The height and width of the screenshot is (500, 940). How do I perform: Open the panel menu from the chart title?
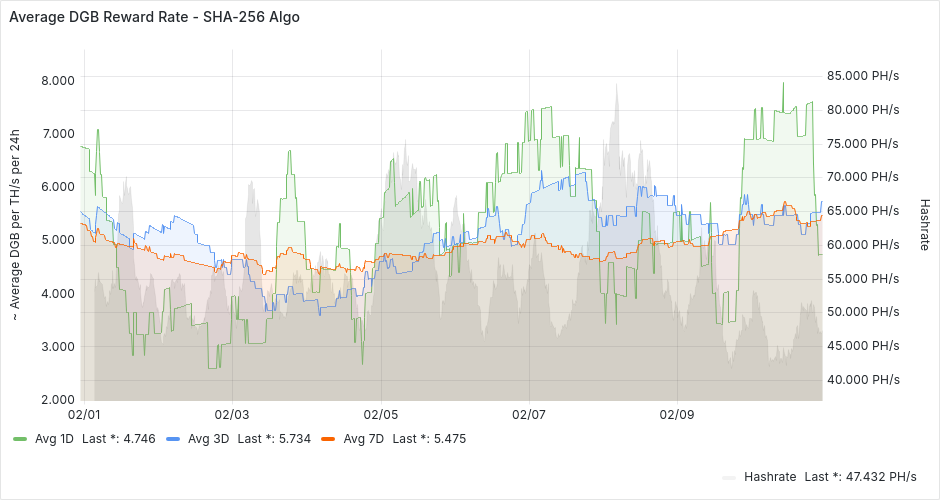coord(153,17)
